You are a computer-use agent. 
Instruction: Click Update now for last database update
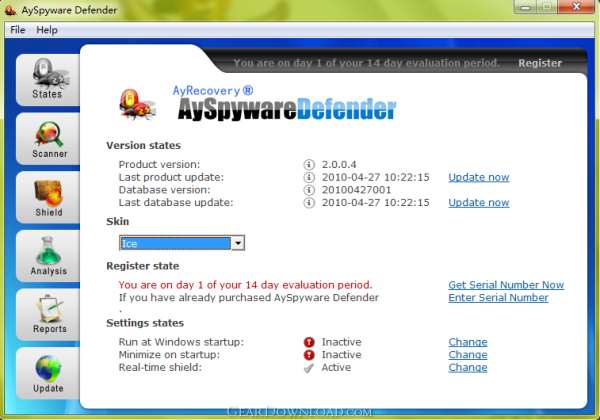point(479,202)
